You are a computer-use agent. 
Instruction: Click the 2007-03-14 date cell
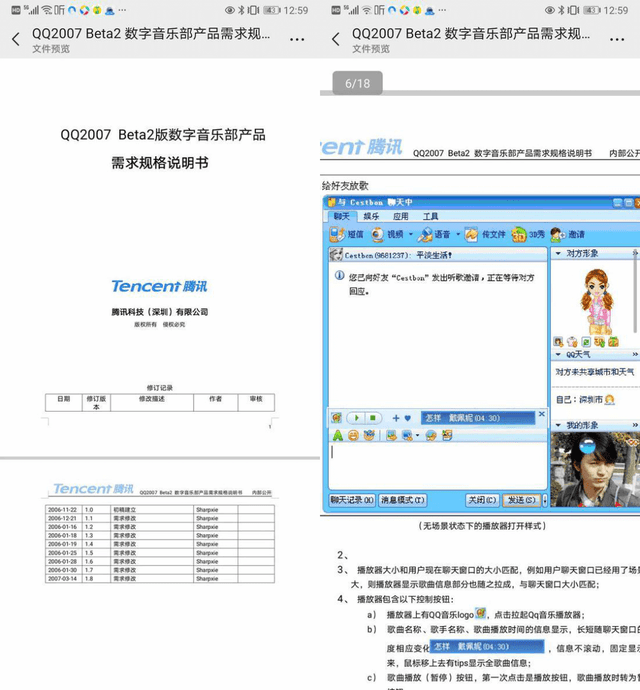(x=63, y=579)
